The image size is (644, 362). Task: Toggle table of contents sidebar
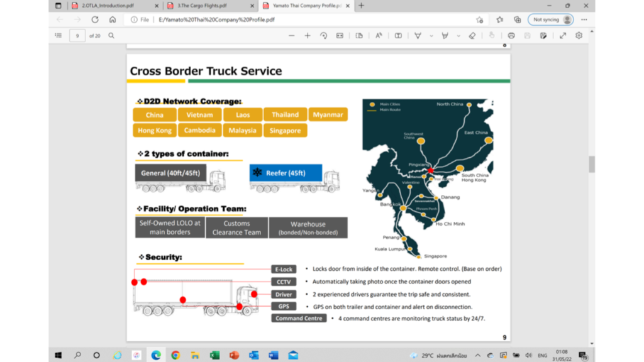(58, 36)
